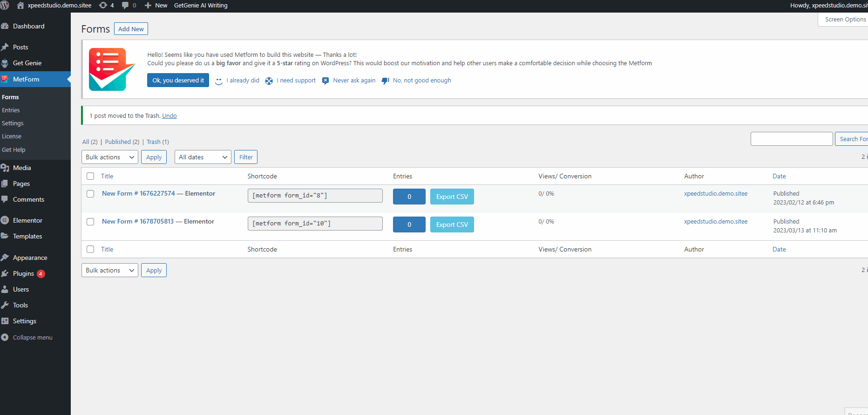868x415 pixels.
Task: Click the Filter button
Action: click(x=246, y=157)
